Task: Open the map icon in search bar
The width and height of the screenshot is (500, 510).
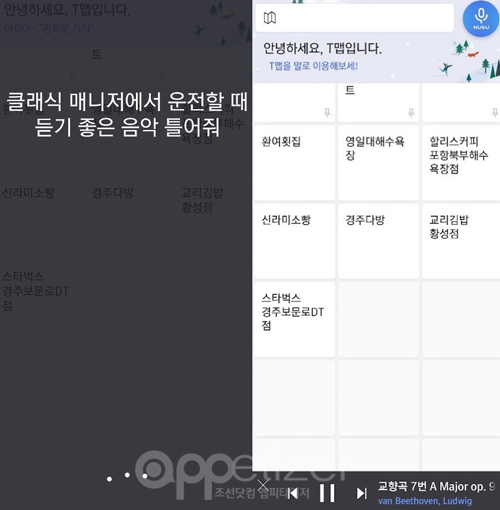Action: 270,18
